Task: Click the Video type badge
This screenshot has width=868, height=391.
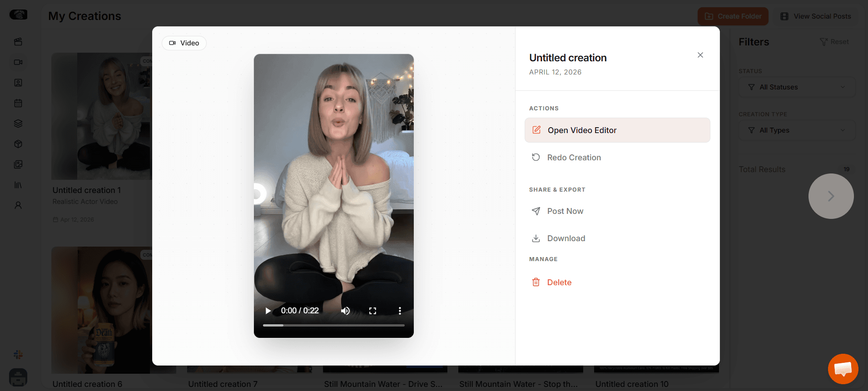Action: (x=184, y=43)
